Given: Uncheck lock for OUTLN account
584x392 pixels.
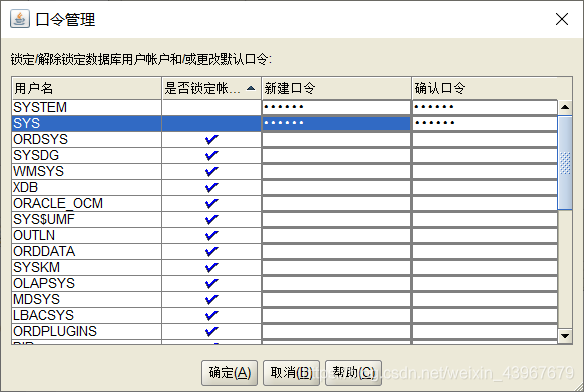Looking at the screenshot, I should 212,235.
